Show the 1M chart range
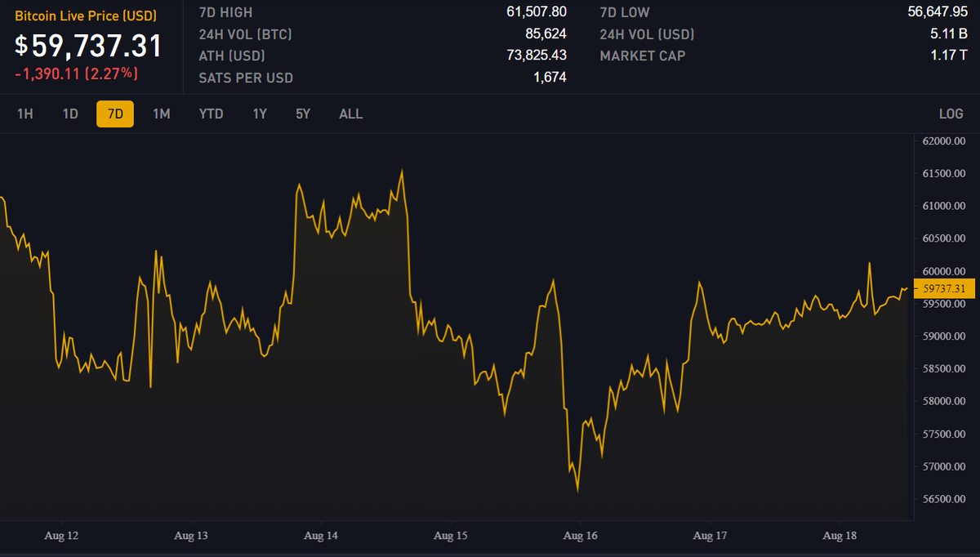 click(161, 114)
